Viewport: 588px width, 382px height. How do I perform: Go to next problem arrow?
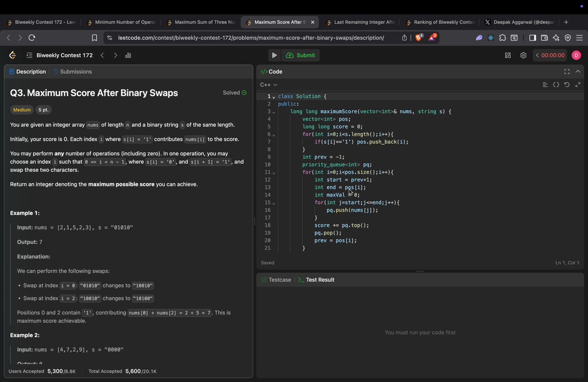115,55
